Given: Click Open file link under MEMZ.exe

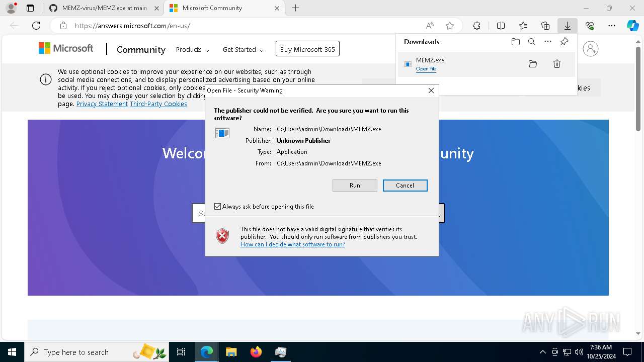Looking at the screenshot, I should [x=426, y=69].
